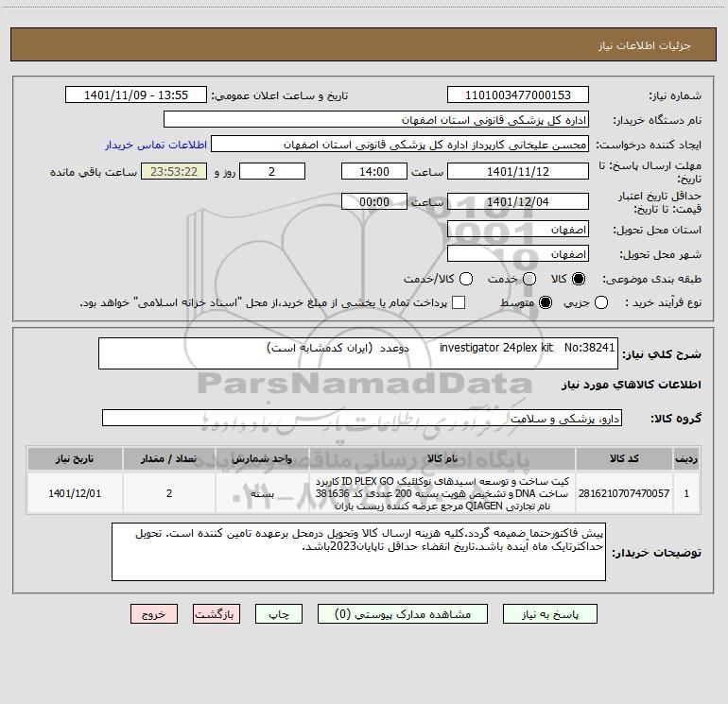The width and height of the screenshot is (728, 704).
Task: Click announcement date field 1401/11/09 - 13:55
Action: 136,95
